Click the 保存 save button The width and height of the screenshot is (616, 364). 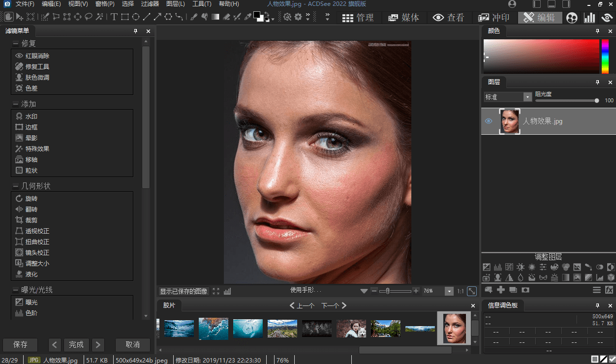[20, 344]
